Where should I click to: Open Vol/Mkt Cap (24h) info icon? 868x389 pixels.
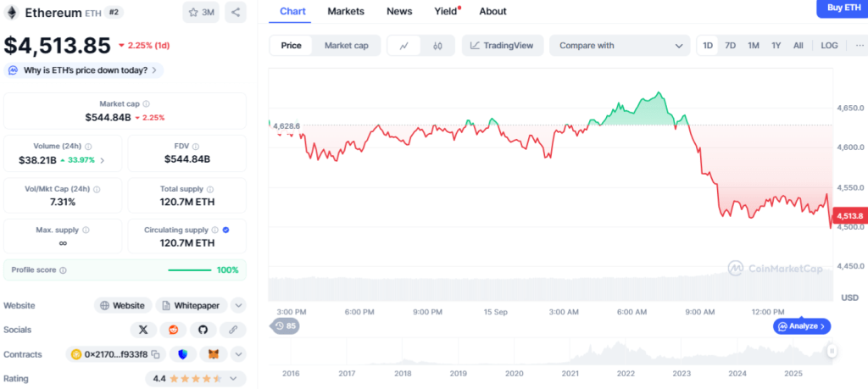point(97,189)
